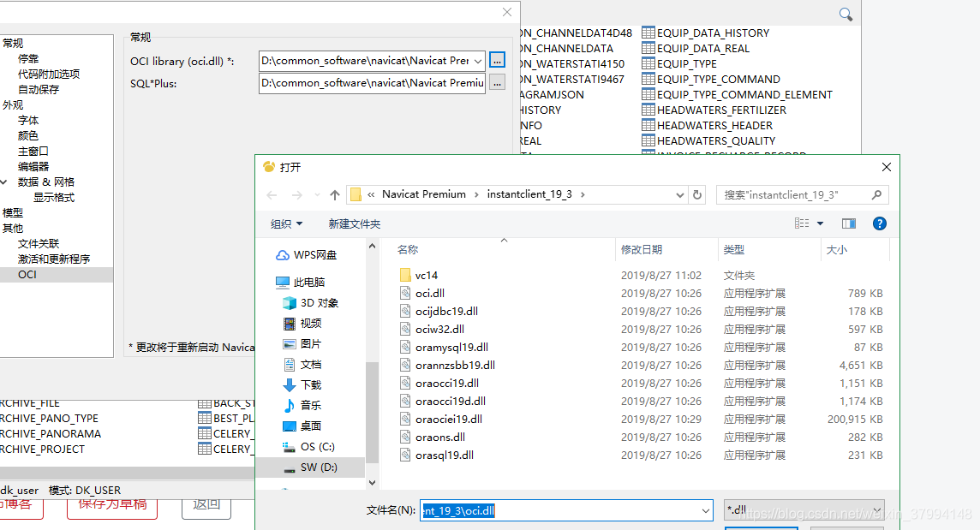Select 颜色 in options tree
Screen dimensions: 980x530
[28, 135]
